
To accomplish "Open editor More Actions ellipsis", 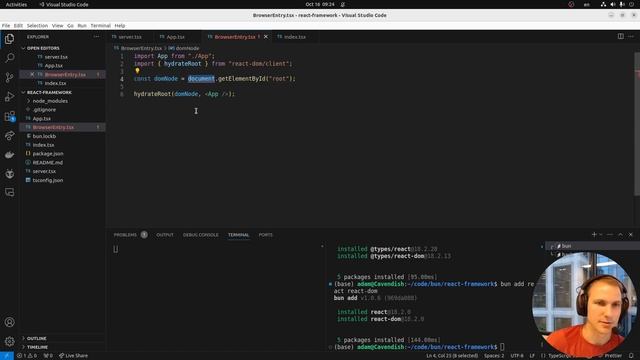I will 631,36.
